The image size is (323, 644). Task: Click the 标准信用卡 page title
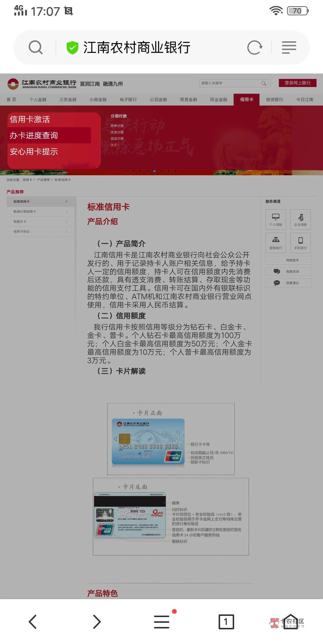108,207
